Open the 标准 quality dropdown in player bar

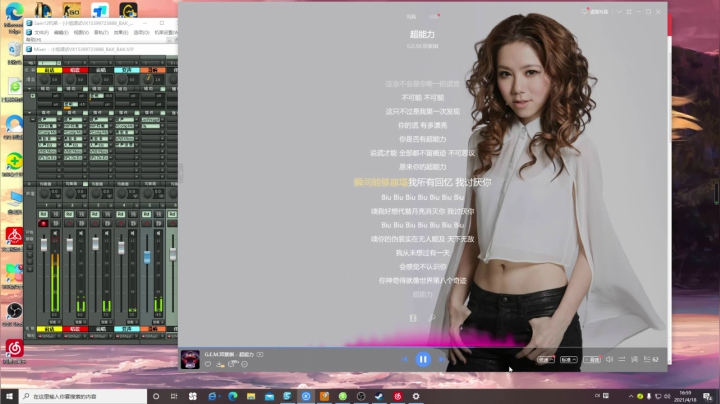(568, 359)
